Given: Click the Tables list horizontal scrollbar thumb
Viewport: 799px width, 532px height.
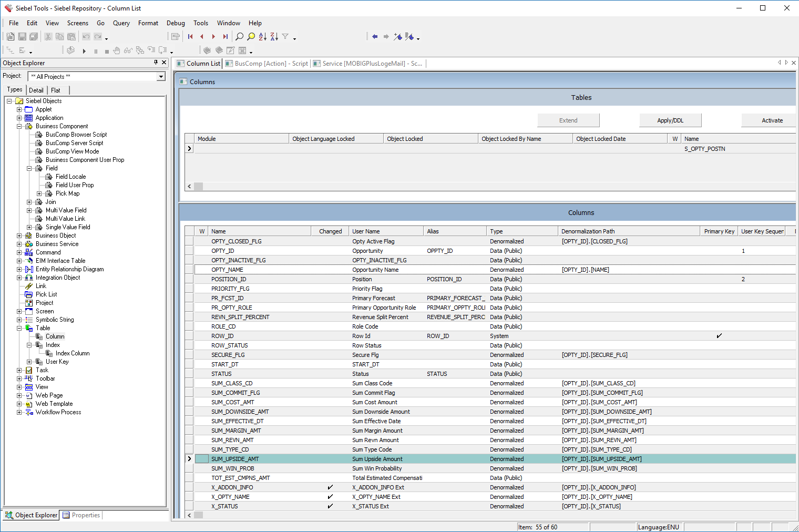Looking at the screenshot, I should (199, 186).
